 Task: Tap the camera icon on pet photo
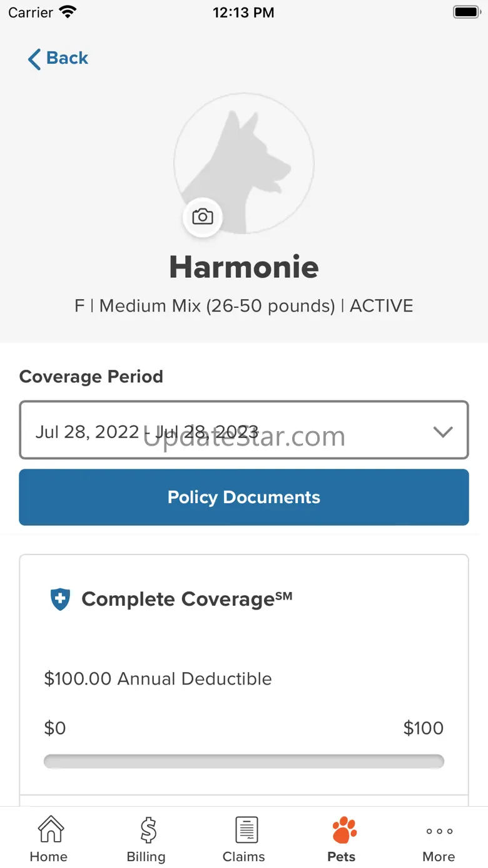pos(202,217)
